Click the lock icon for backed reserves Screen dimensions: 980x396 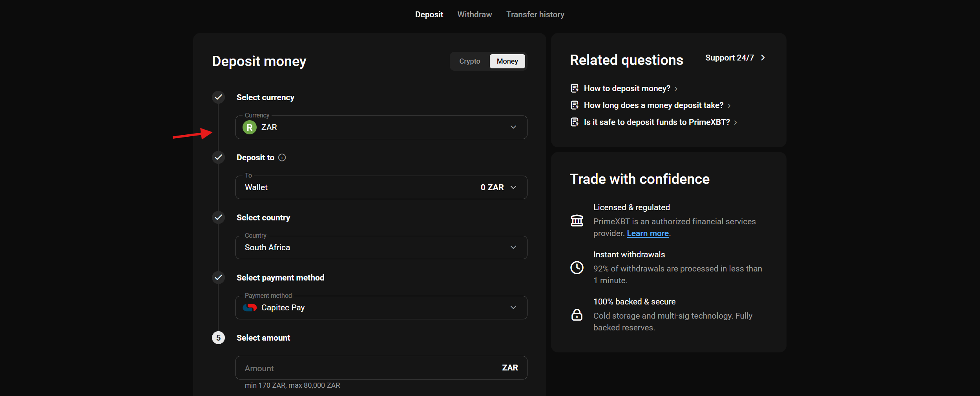click(x=577, y=314)
